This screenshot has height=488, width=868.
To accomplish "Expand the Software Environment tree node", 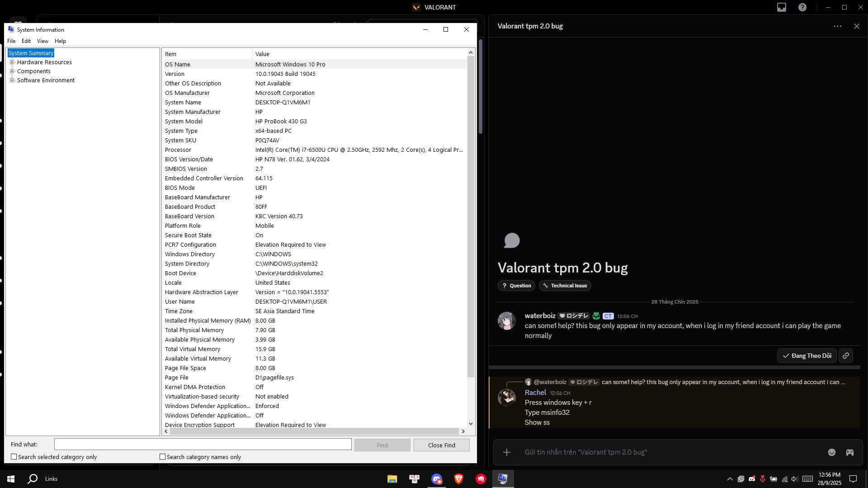I will pos(12,80).
